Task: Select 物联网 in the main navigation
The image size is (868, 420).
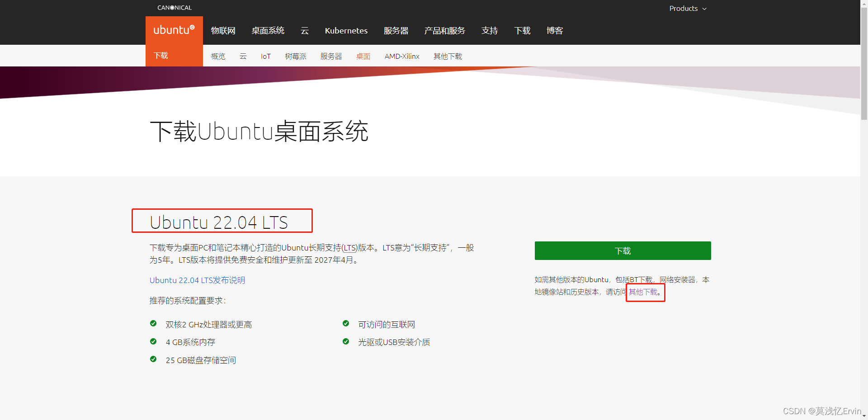Action: pos(222,30)
